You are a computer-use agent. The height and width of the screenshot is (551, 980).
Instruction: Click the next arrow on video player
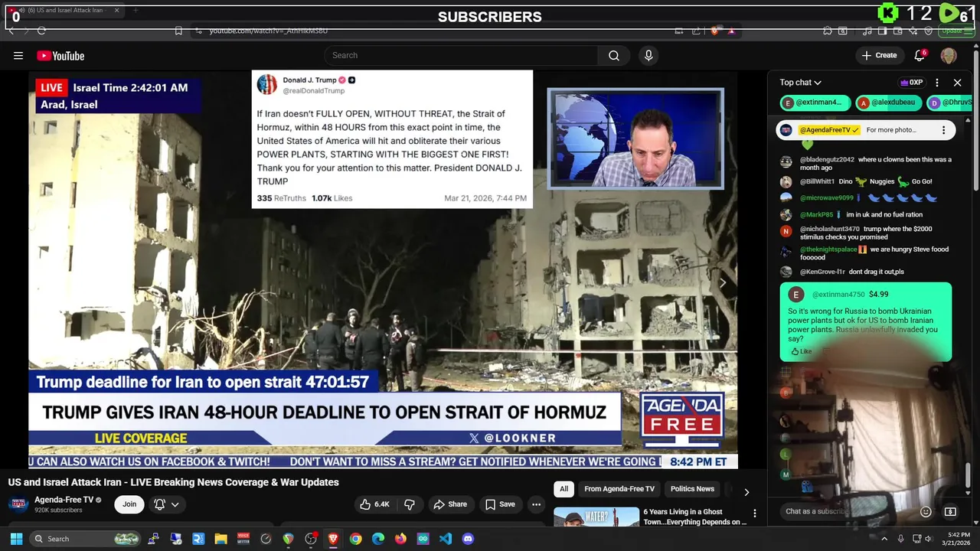click(722, 283)
